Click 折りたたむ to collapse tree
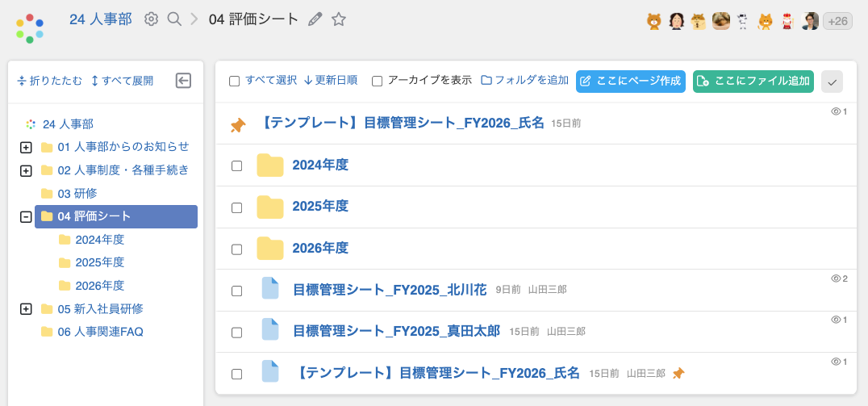Viewport: 868px width, 406px height. [50, 81]
